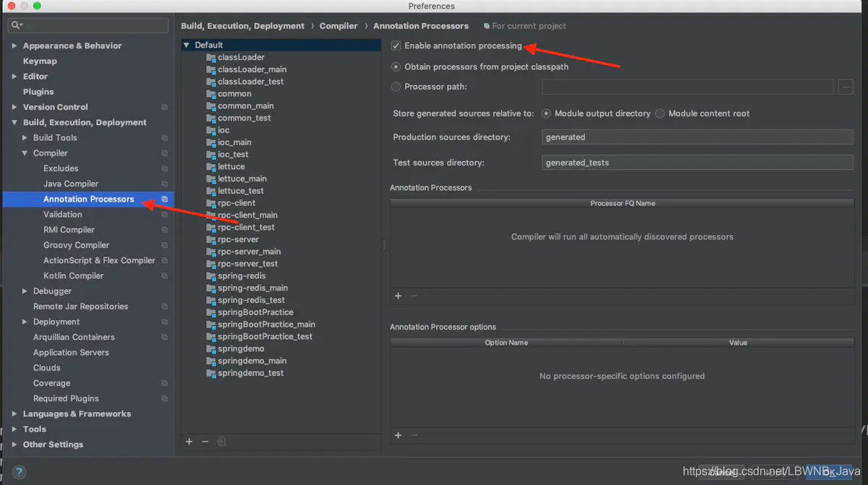Screen dimensions: 868x485
Task: Click the folder icon of springBootPractice module
Action: (x=211, y=312)
